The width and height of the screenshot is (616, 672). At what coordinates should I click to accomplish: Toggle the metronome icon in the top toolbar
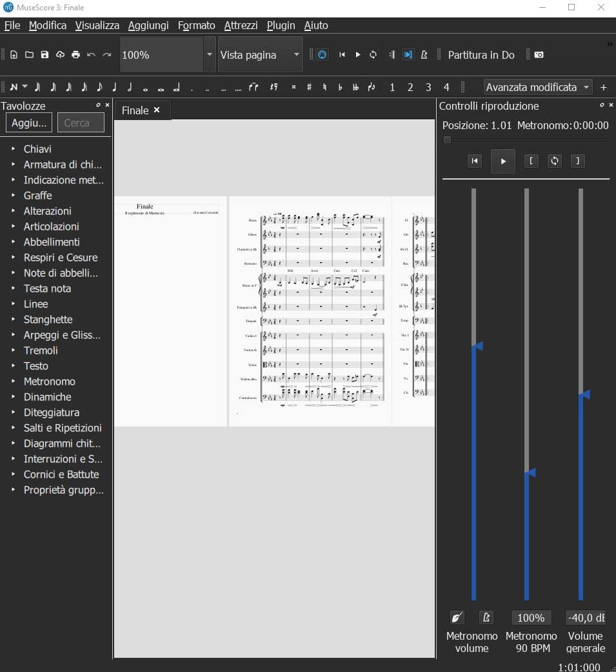(424, 55)
